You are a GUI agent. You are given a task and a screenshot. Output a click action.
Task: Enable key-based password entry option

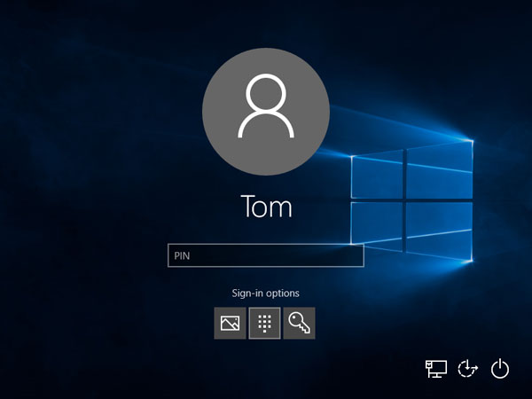pos(299,324)
